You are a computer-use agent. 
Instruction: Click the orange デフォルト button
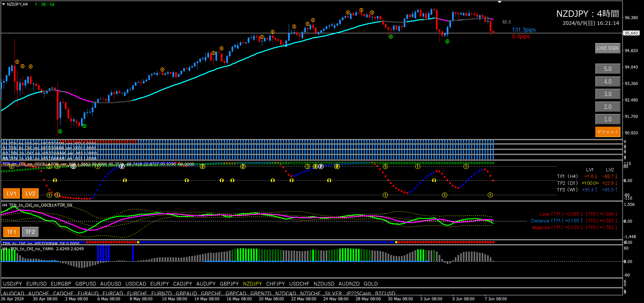point(608,132)
